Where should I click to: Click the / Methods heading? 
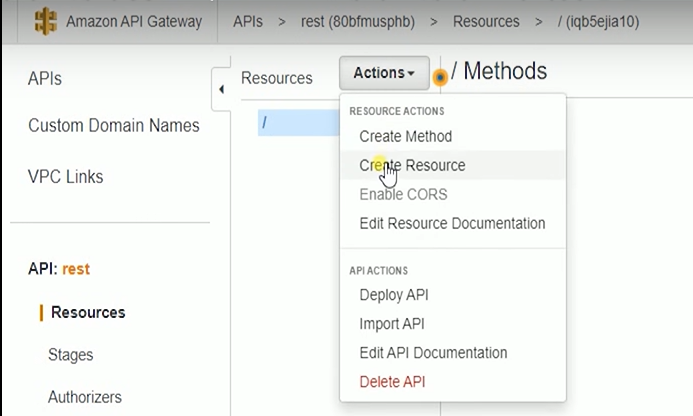(x=499, y=71)
